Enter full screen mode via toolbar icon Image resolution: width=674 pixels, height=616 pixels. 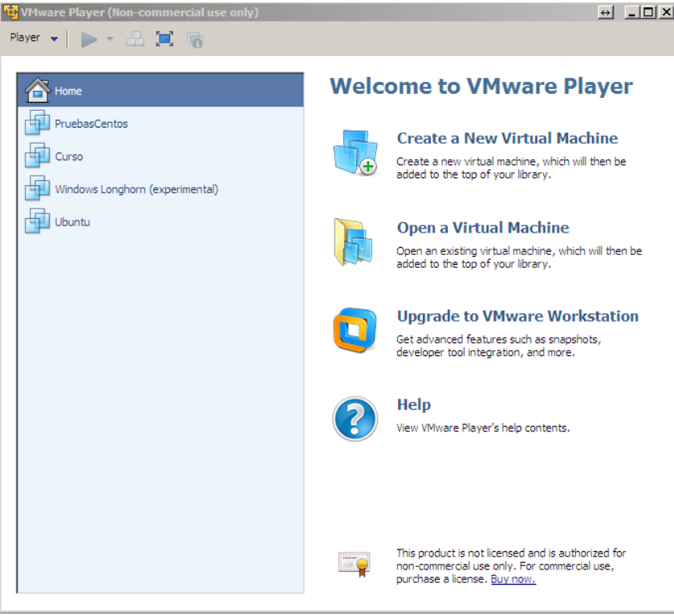coord(164,39)
